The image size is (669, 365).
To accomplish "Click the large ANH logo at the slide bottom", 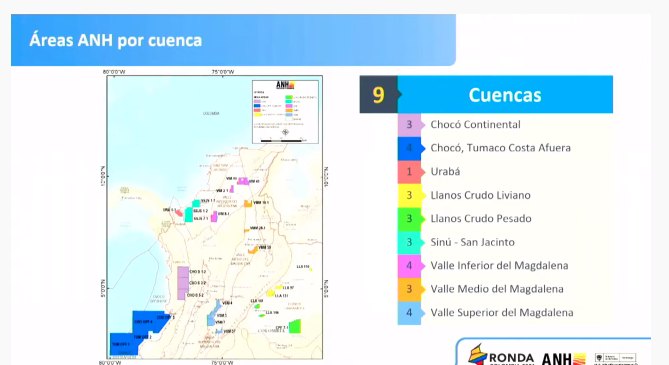I will click(x=564, y=359).
